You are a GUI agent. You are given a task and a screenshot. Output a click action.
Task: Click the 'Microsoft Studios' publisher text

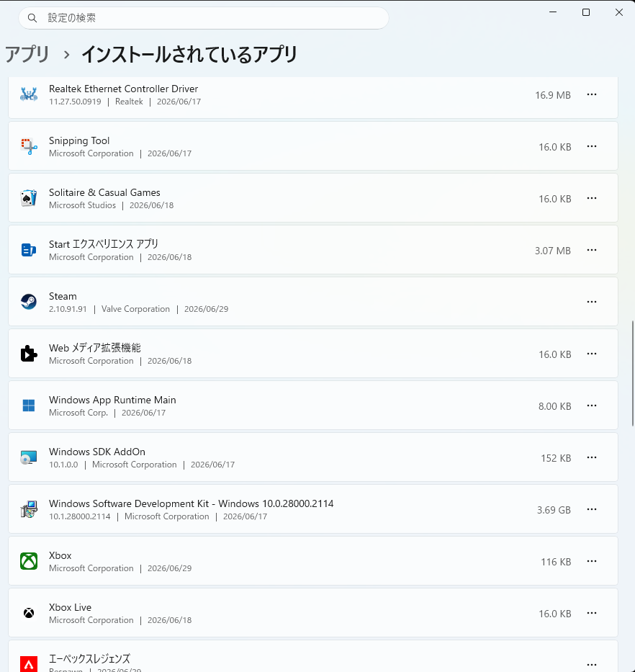[82, 205]
